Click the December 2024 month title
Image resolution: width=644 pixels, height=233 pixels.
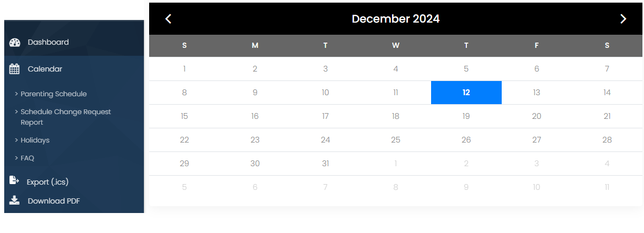click(x=395, y=19)
